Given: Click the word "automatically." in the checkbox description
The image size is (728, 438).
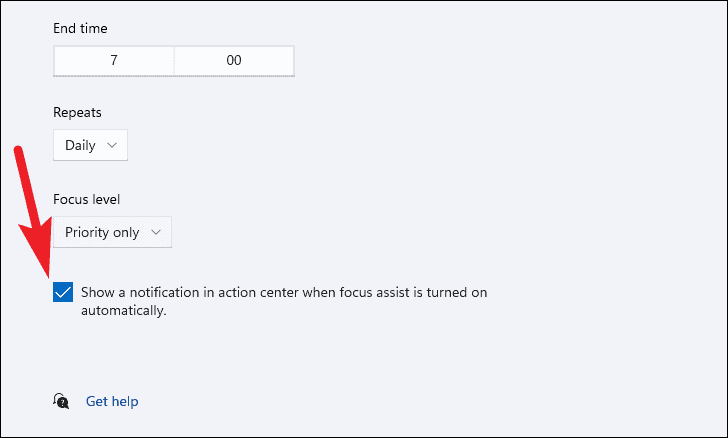Looking at the screenshot, I should point(123,311).
